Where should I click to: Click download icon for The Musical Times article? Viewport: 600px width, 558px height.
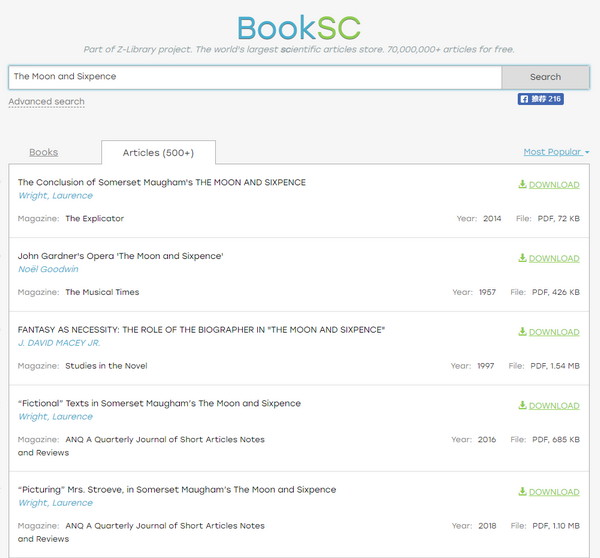522,258
